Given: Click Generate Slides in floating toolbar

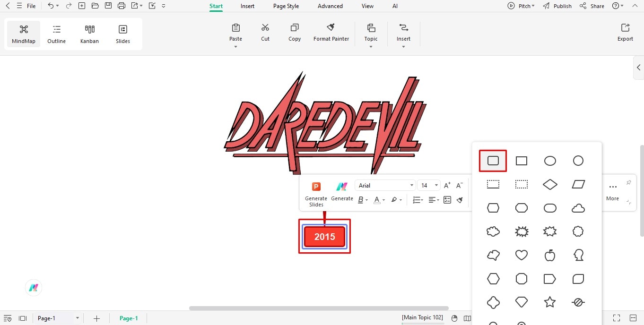Looking at the screenshot, I should pyautogui.click(x=316, y=194).
